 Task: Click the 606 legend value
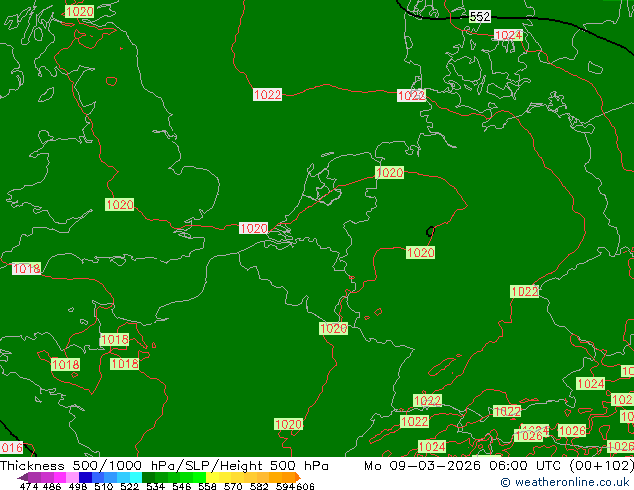[x=305, y=486]
